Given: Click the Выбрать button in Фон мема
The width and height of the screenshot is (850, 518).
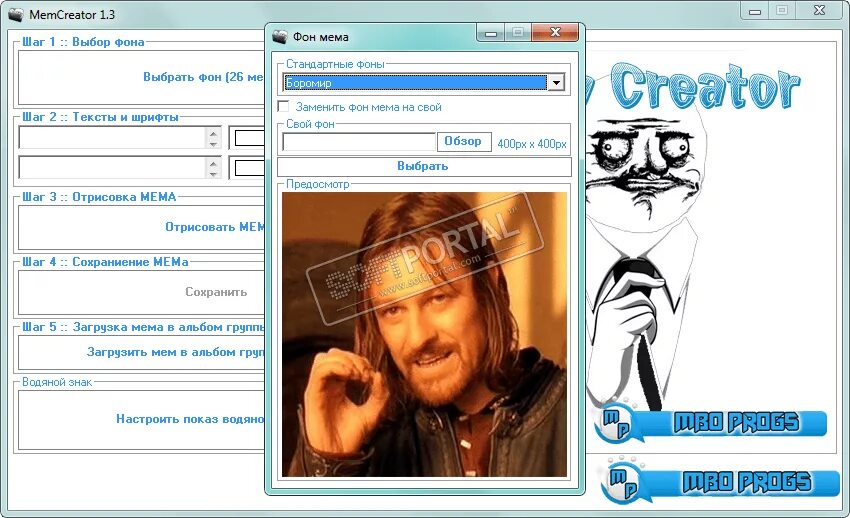Looking at the screenshot, I should 424,166.
